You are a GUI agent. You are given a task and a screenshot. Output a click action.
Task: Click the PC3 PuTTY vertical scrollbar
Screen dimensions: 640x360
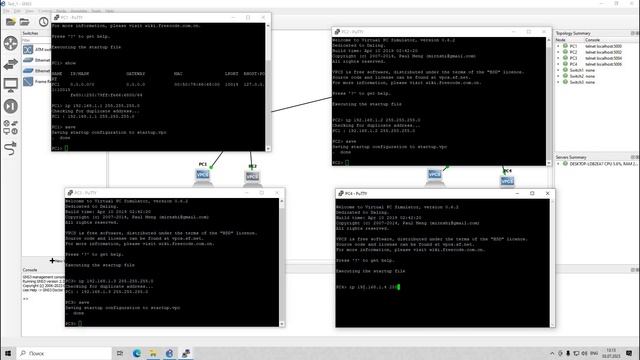282,262
